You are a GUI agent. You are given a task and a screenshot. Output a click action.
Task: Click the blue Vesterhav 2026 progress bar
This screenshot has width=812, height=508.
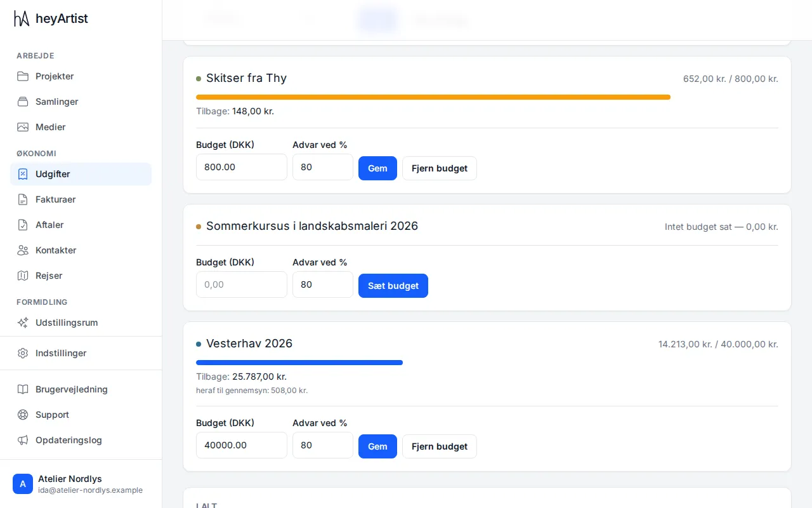coord(299,363)
